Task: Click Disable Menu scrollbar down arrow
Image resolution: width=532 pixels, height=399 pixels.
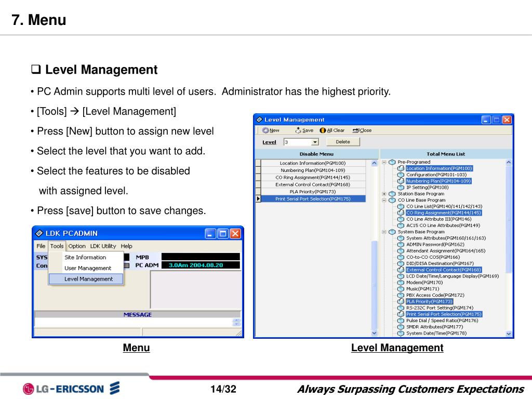Action: tap(374, 333)
